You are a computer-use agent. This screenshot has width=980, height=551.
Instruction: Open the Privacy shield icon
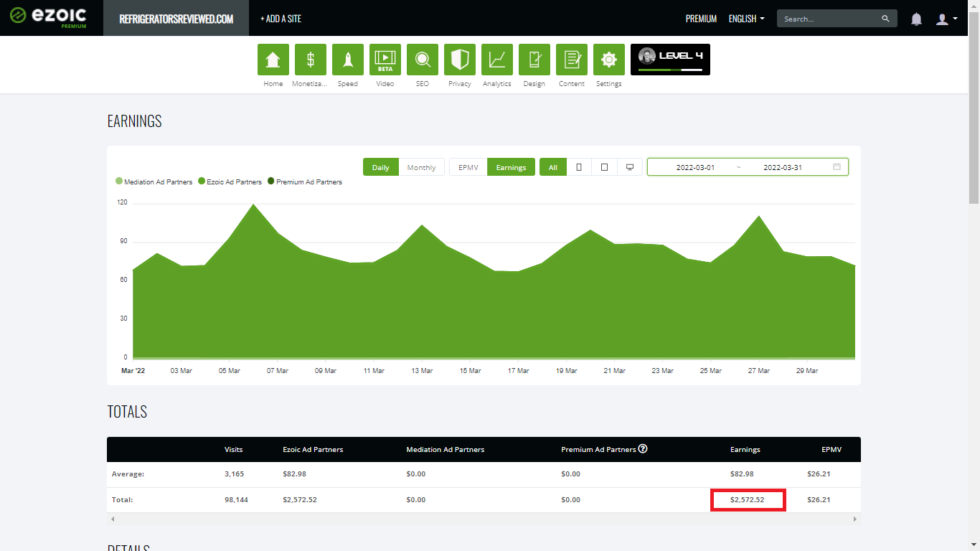[460, 60]
